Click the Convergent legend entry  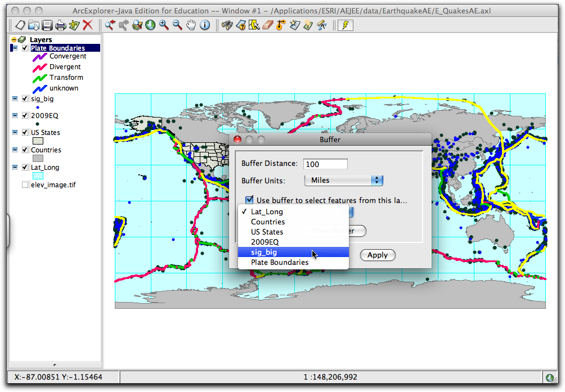point(60,56)
